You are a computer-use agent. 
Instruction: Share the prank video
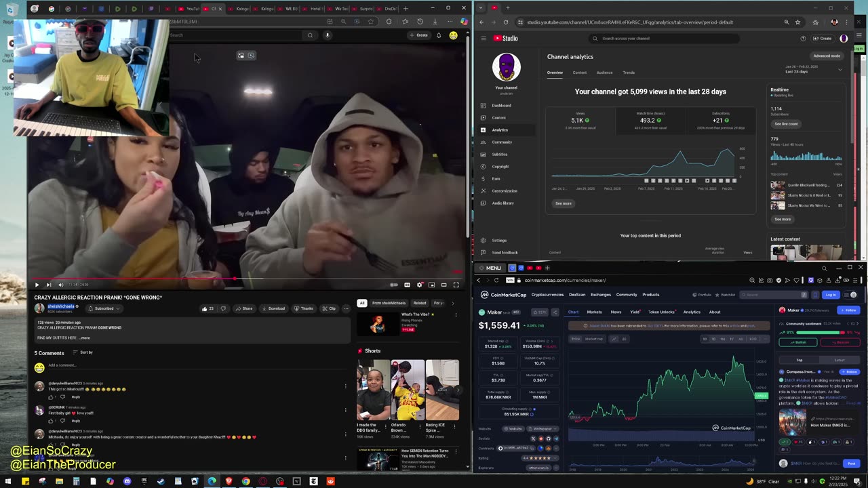[x=244, y=308]
